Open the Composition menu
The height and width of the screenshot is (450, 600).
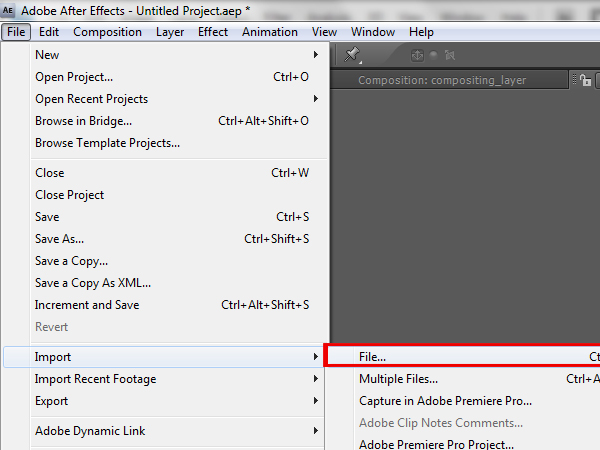[x=108, y=32]
